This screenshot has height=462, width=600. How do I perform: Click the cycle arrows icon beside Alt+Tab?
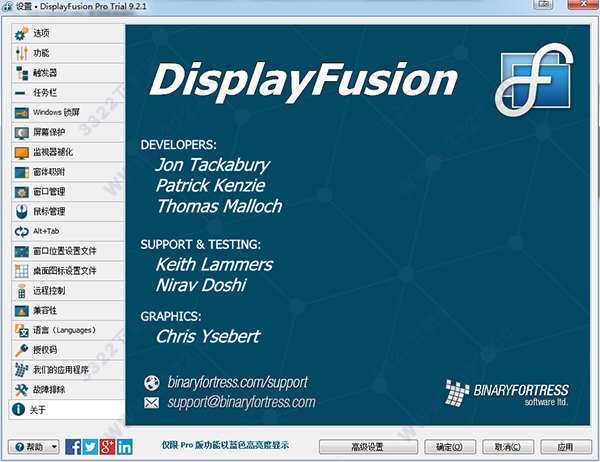point(21,232)
